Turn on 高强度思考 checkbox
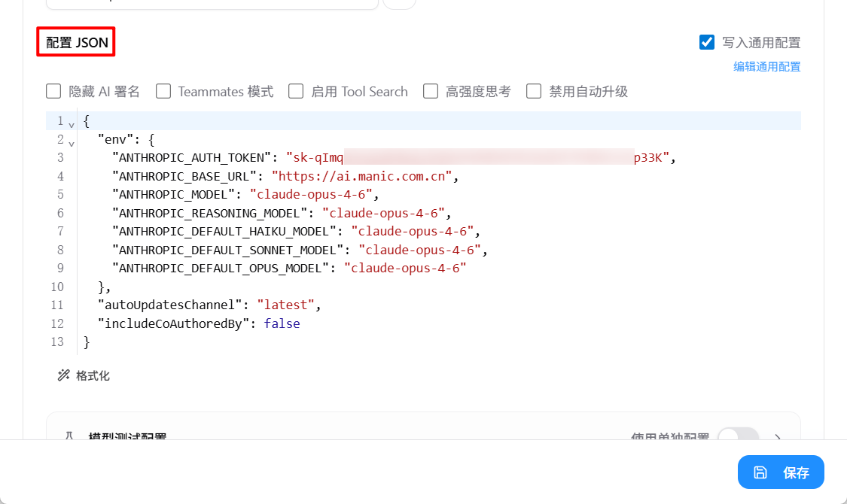Screen dimensions: 847x504 (431, 91)
